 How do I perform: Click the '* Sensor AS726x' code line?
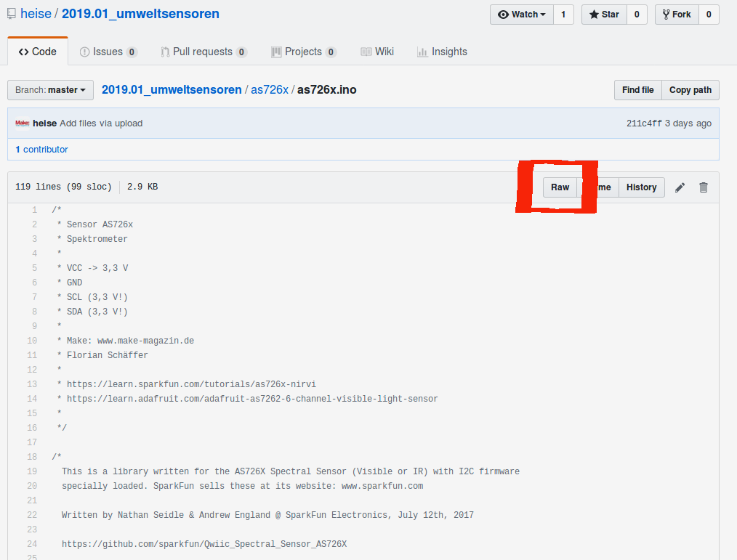pyautogui.click(x=94, y=224)
